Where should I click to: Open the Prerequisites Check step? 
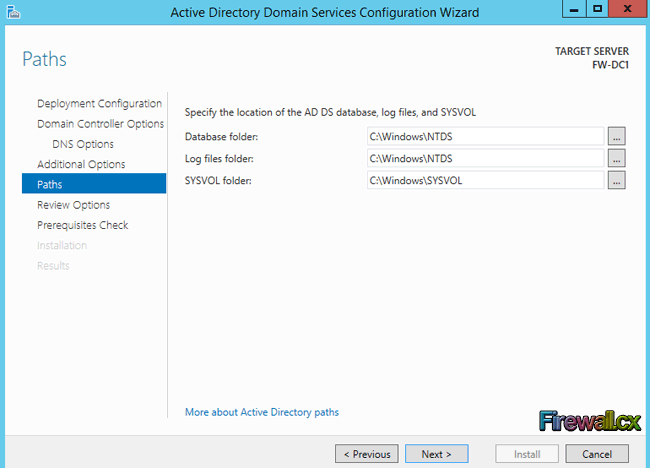[82, 225]
